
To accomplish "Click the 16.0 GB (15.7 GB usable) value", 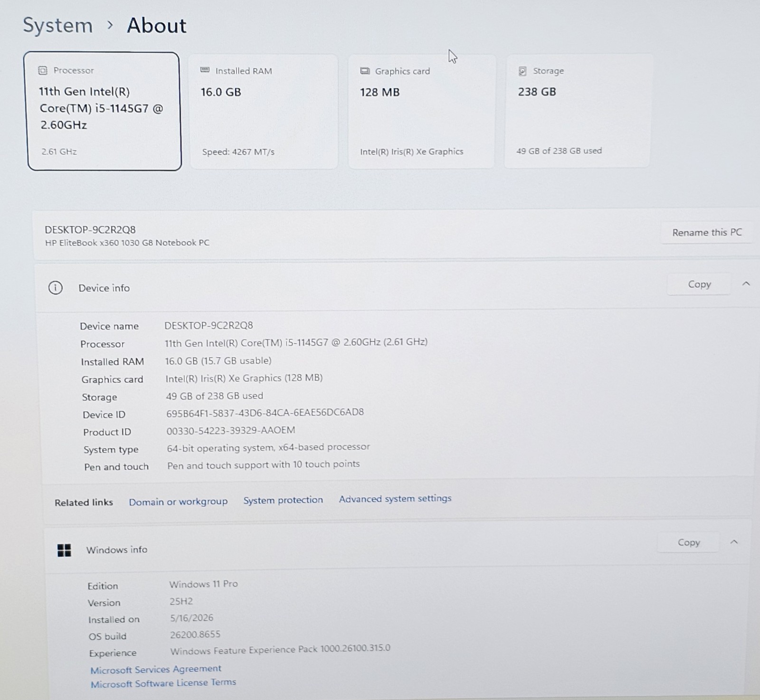I will click(218, 361).
